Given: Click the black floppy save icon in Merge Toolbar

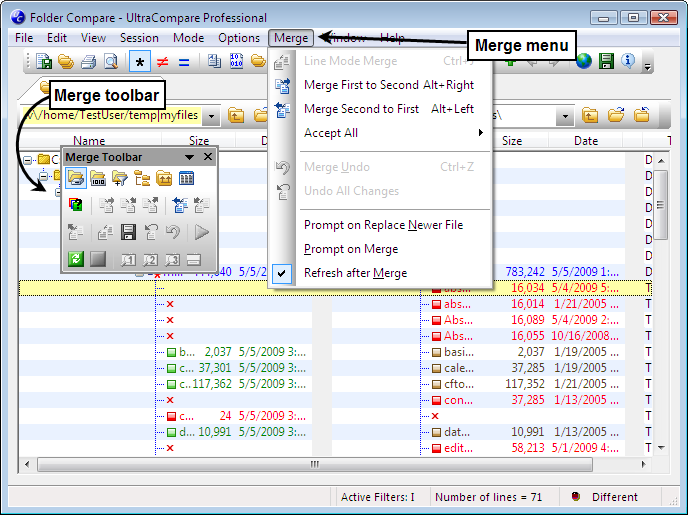Looking at the screenshot, I should click(128, 232).
